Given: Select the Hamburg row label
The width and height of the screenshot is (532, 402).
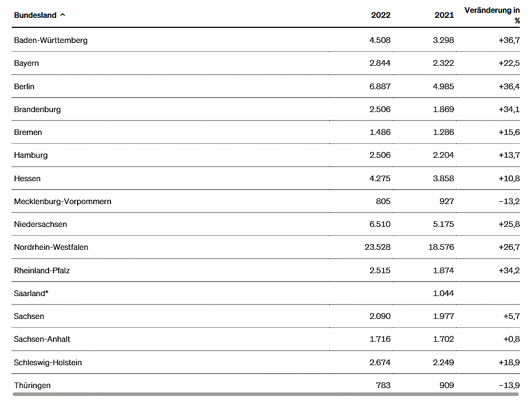Looking at the screenshot, I should coord(31,155).
